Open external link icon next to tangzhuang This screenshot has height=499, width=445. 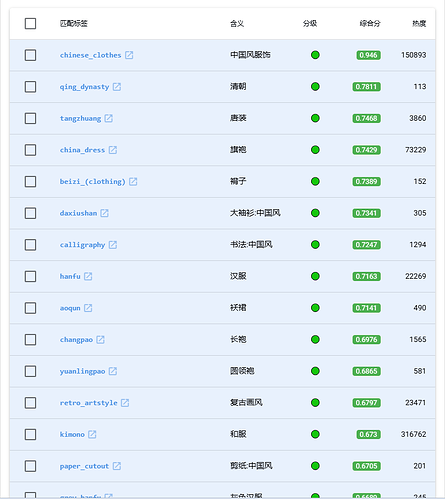click(x=108, y=118)
